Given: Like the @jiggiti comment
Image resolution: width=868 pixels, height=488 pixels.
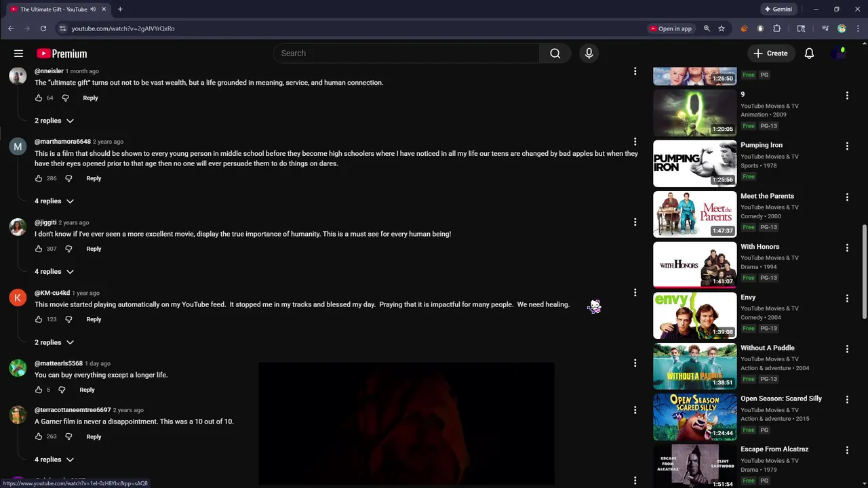Looking at the screenshot, I should point(39,249).
